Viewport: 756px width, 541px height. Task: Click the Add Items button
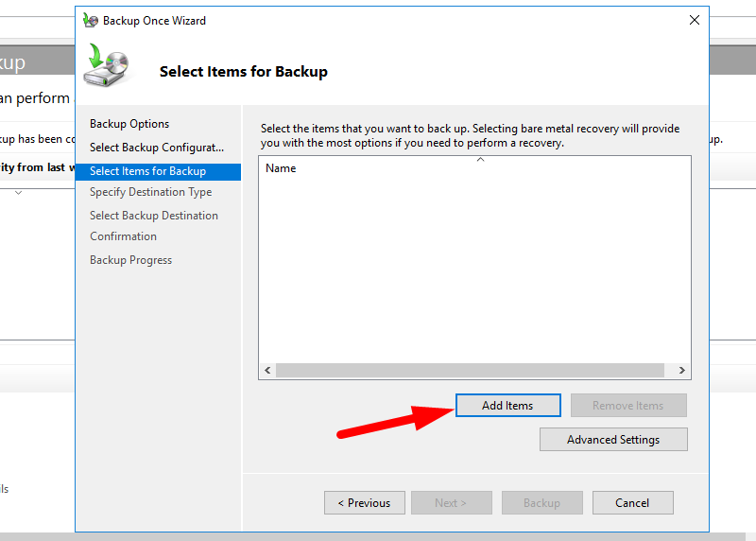coord(507,406)
